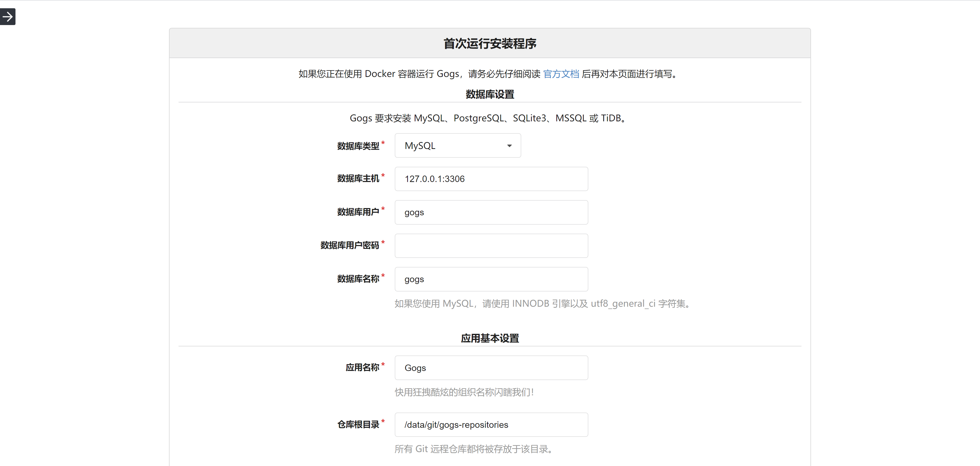The image size is (980, 466).
Task: Click the 首次运行安装程序 page header
Action: point(490,44)
